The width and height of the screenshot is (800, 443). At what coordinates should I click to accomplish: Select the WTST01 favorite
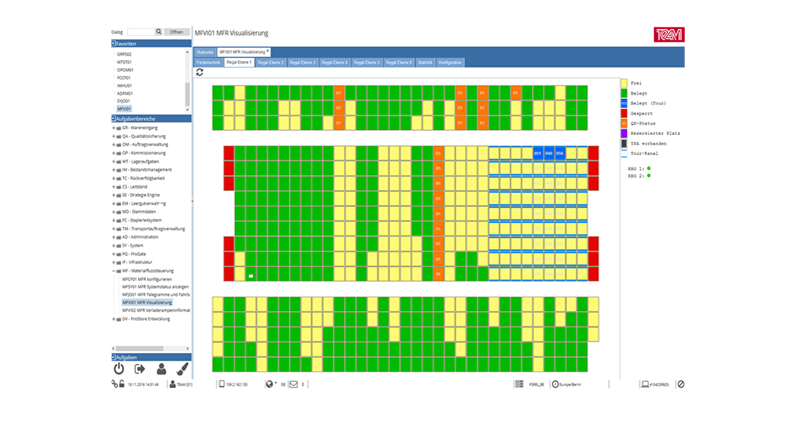tap(124, 62)
